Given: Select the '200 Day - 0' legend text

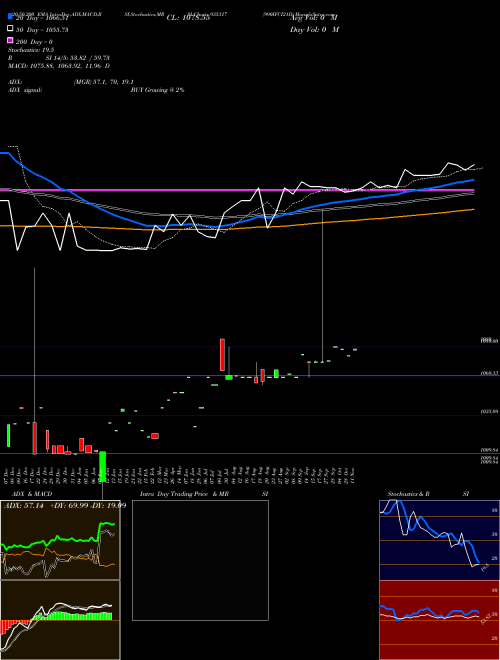Looking at the screenshot, I should point(34,42).
